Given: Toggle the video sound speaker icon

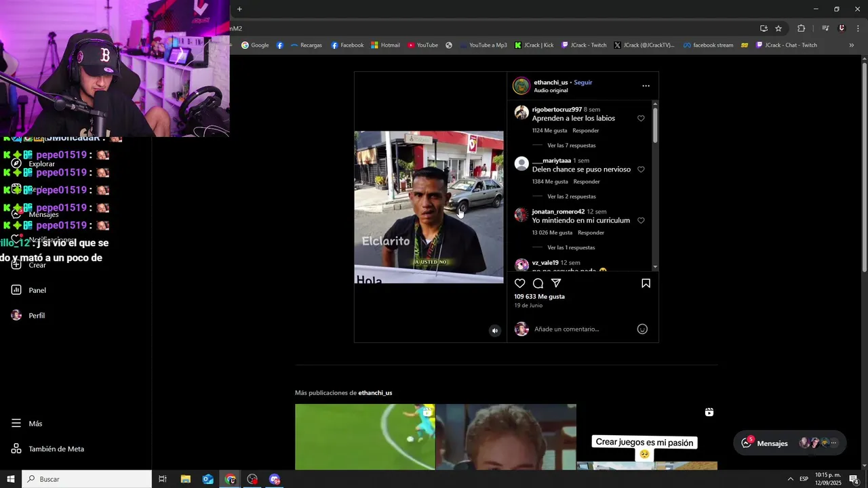Looking at the screenshot, I should 495,331.
